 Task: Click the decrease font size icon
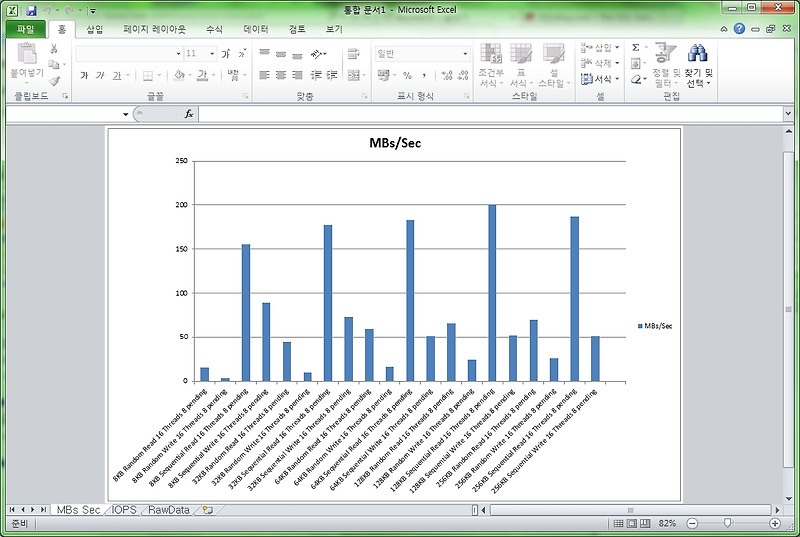(242, 54)
